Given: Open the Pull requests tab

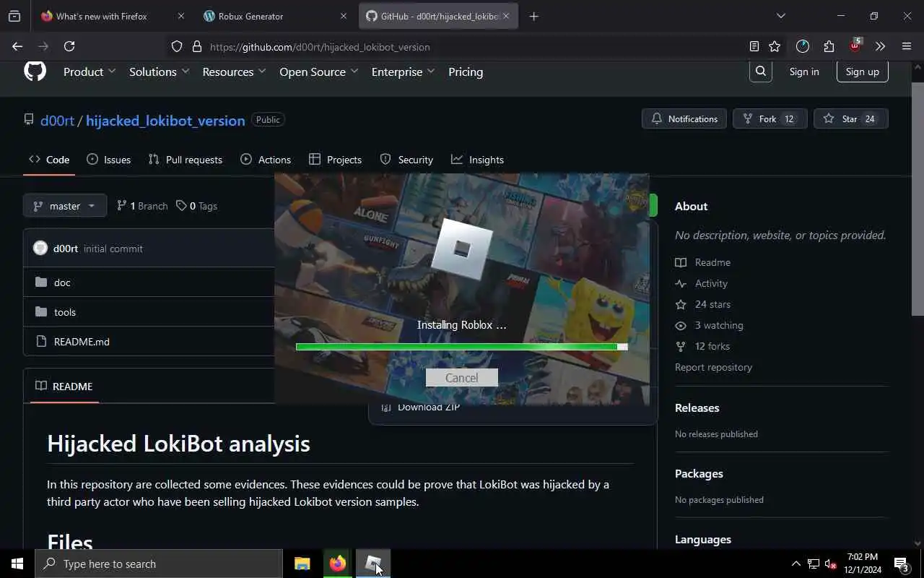Looking at the screenshot, I should pos(186,160).
